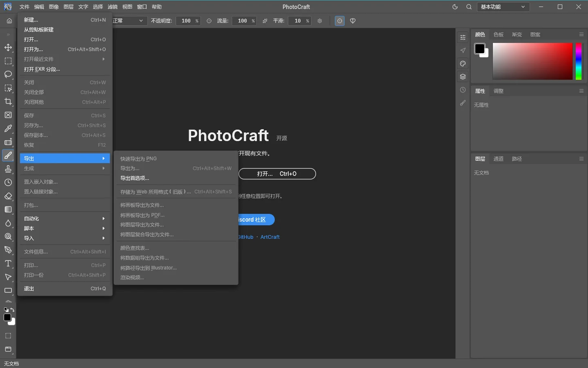Choose 退出 to quit the app
The image size is (588, 368).
(65, 289)
